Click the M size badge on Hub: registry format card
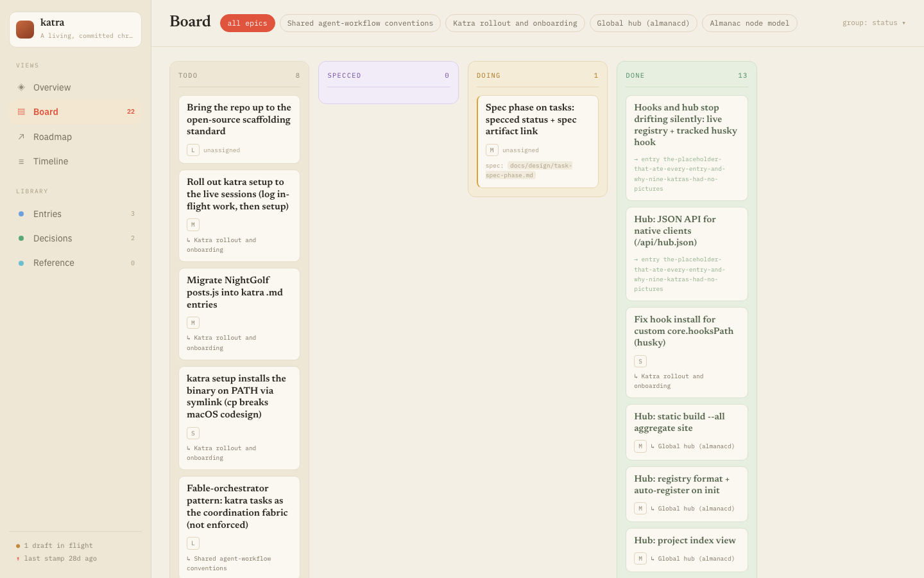Screen dimensions: 924x578 tap(640, 509)
